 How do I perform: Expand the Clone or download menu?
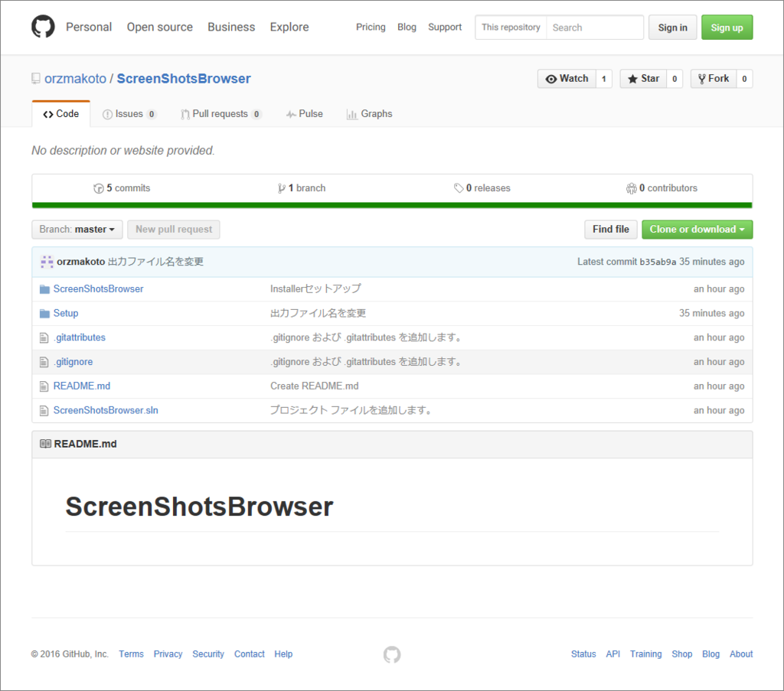click(697, 230)
